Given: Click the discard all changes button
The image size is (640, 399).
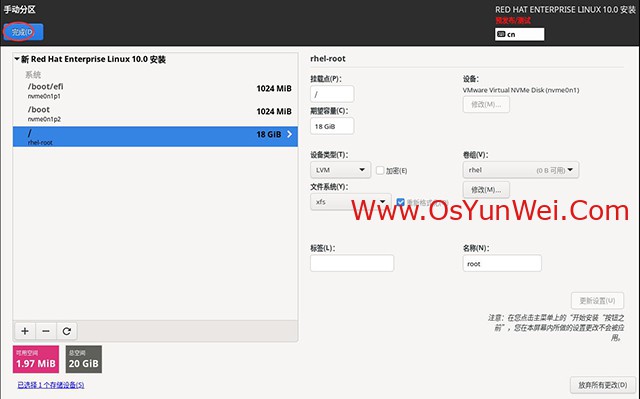Looking at the screenshot, I should [602, 385].
